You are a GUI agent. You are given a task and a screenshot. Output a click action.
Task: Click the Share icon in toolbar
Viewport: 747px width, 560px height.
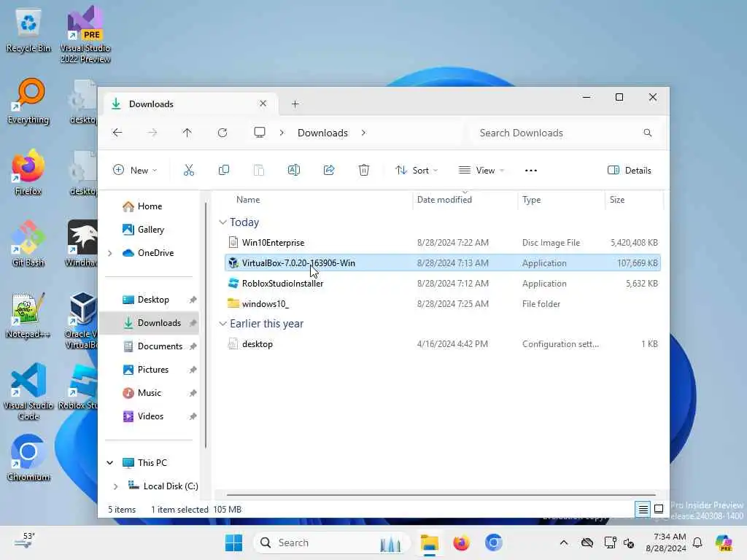pos(329,170)
